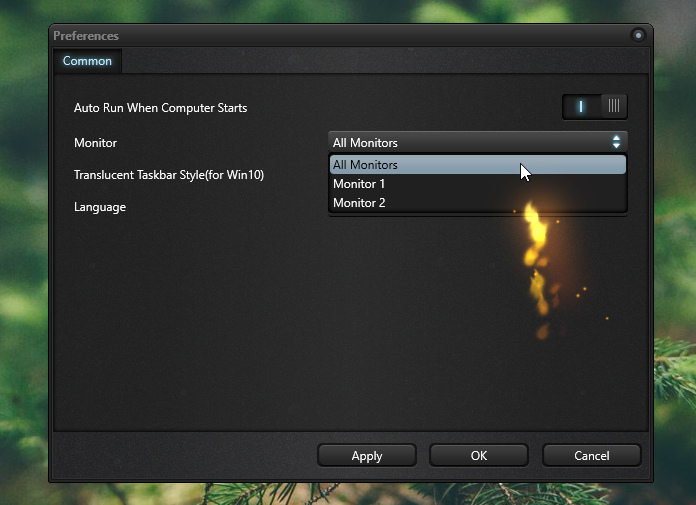Toggle Auto Run When Computer Starts switch
The height and width of the screenshot is (505, 696).
pos(595,106)
